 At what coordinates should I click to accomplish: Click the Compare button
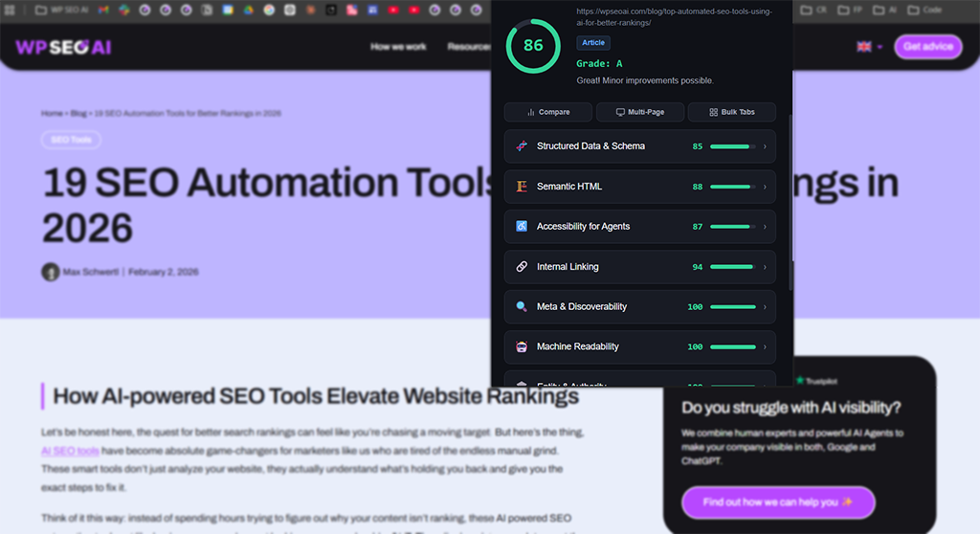547,112
